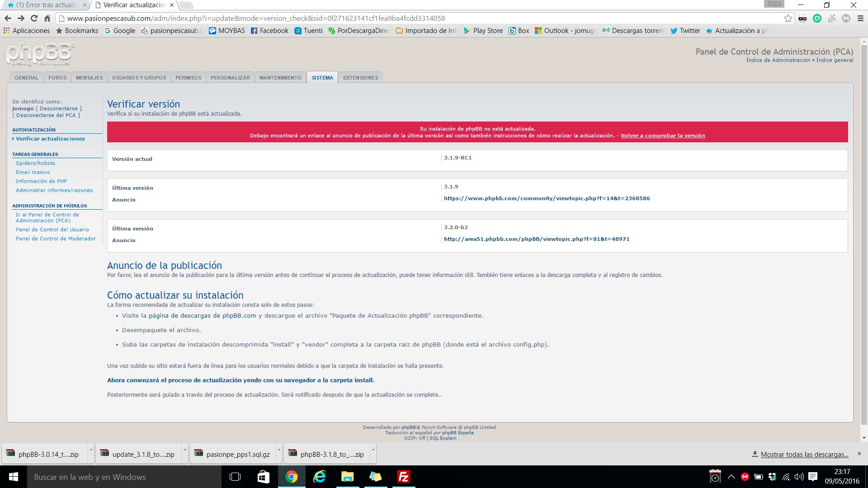Open Internet Explorer from the taskbar
868x488 pixels.
[x=320, y=477]
